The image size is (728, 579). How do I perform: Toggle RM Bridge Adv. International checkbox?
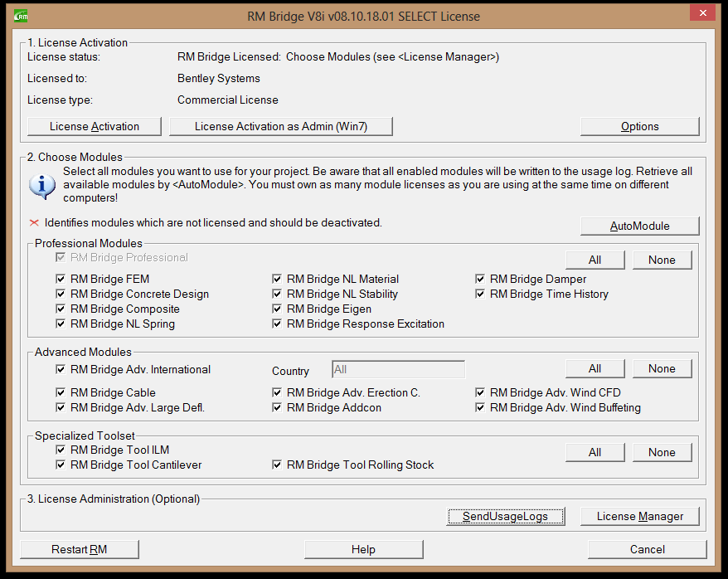pos(61,369)
